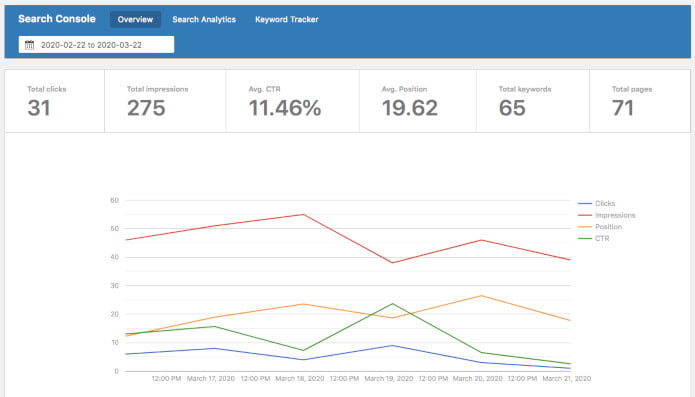Click the blue Clicks legend line swatch
Image resolution: width=695 pixels, height=397 pixels.
(585, 203)
